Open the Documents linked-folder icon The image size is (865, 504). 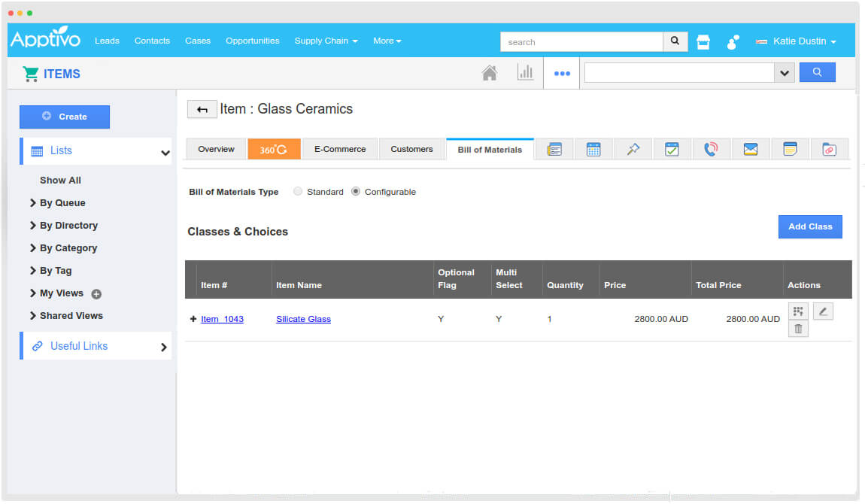point(830,149)
